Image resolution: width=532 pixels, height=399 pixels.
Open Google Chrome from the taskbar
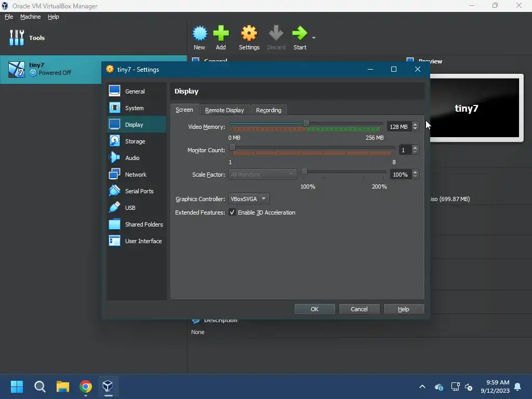pos(86,387)
